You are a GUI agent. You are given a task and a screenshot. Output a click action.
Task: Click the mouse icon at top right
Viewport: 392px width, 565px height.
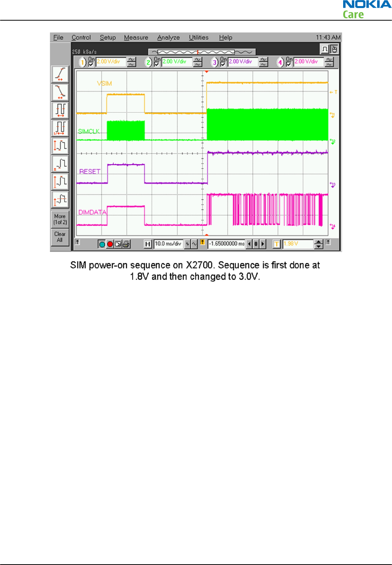[334, 49]
